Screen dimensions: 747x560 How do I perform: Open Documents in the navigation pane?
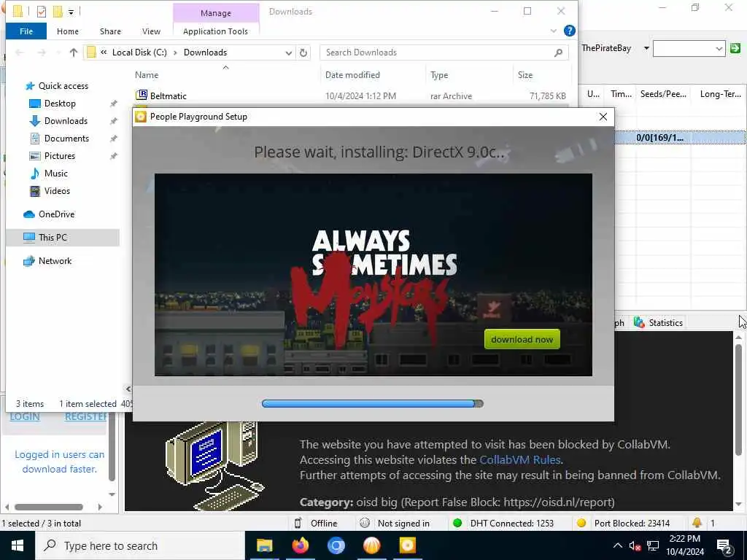pos(66,139)
